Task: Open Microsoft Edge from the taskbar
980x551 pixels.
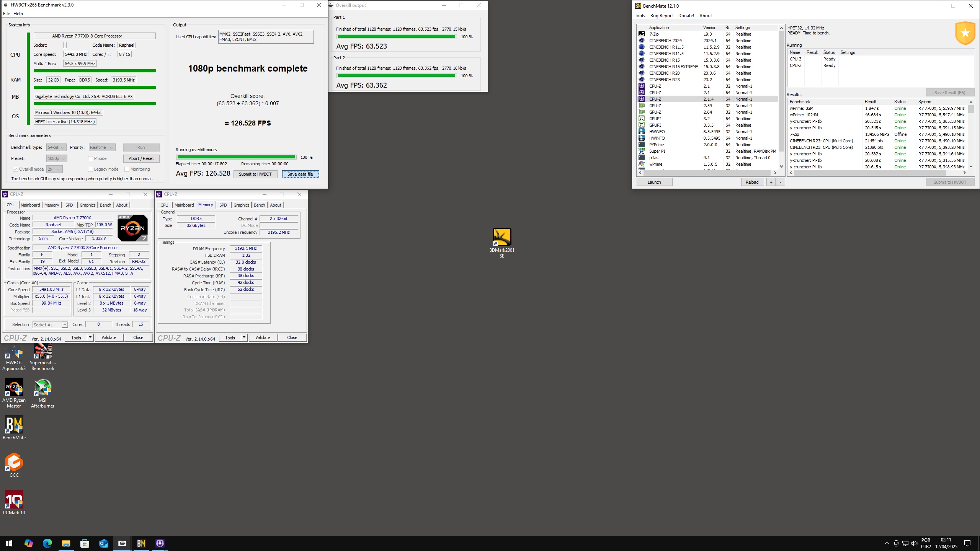Action: pyautogui.click(x=47, y=543)
